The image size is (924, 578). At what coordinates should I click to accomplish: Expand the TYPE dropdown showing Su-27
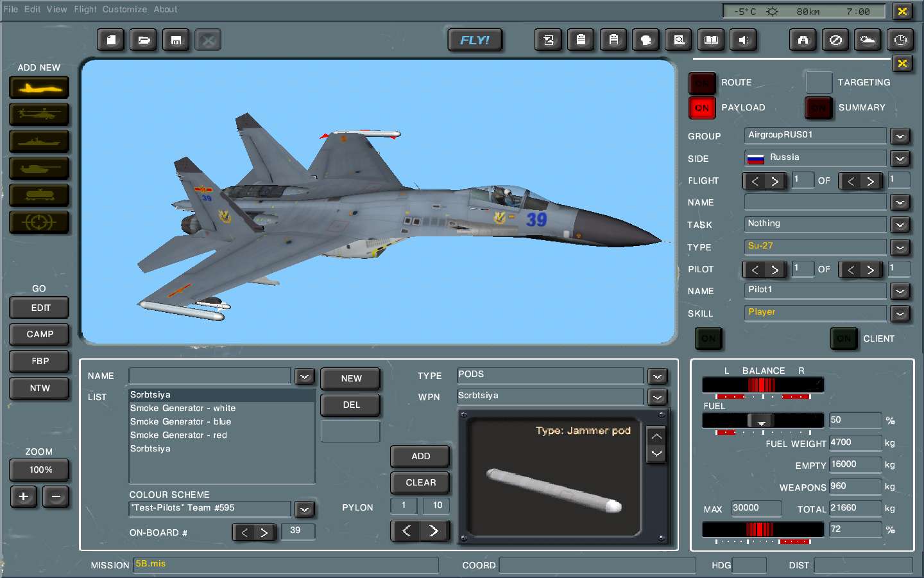(900, 247)
